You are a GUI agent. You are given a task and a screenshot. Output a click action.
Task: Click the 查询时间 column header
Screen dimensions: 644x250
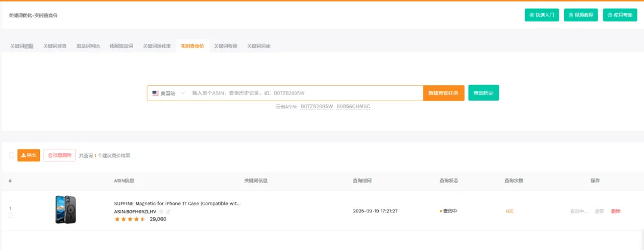click(x=362, y=181)
